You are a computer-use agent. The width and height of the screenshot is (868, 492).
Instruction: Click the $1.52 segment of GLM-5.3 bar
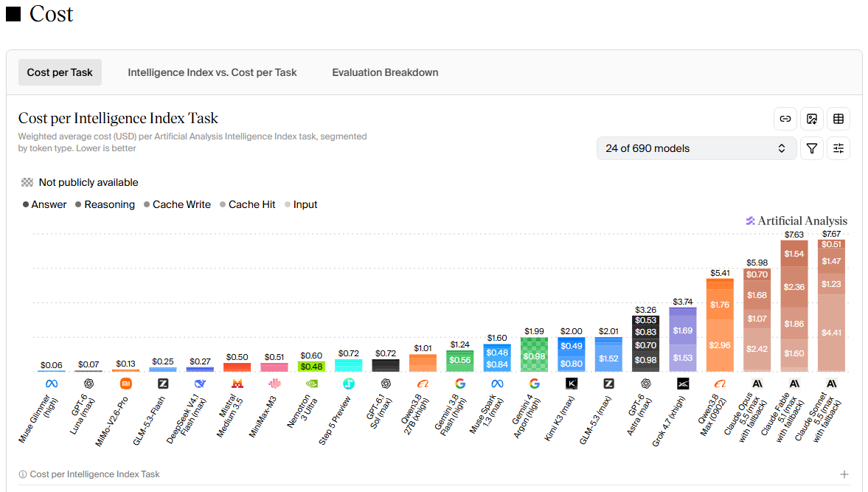(608, 358)
